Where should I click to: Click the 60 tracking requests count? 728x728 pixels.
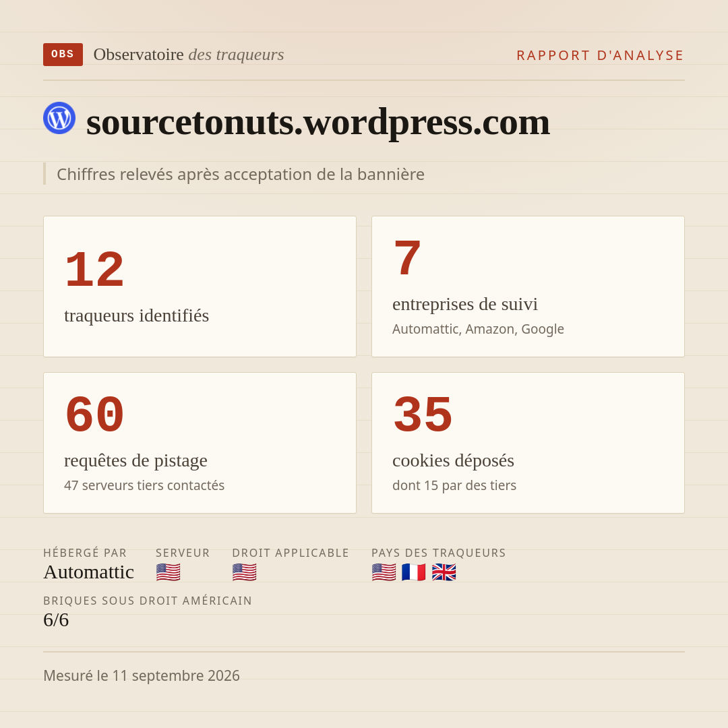pyautogui.click(x=94, y=415)
